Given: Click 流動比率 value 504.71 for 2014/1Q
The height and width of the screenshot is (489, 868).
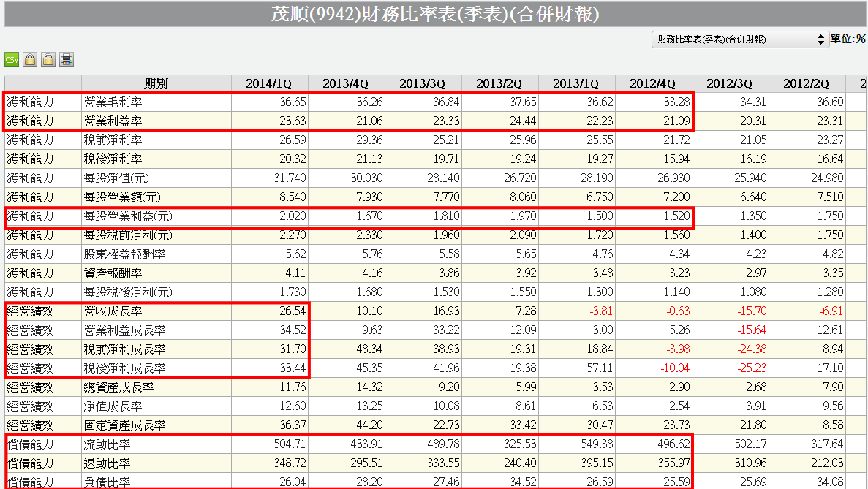Looking at the screenshot, I should pyautogui.click(x=290, y=444).
